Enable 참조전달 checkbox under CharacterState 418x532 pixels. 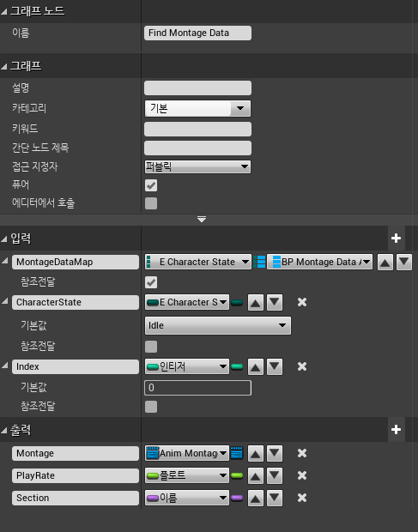151,347
